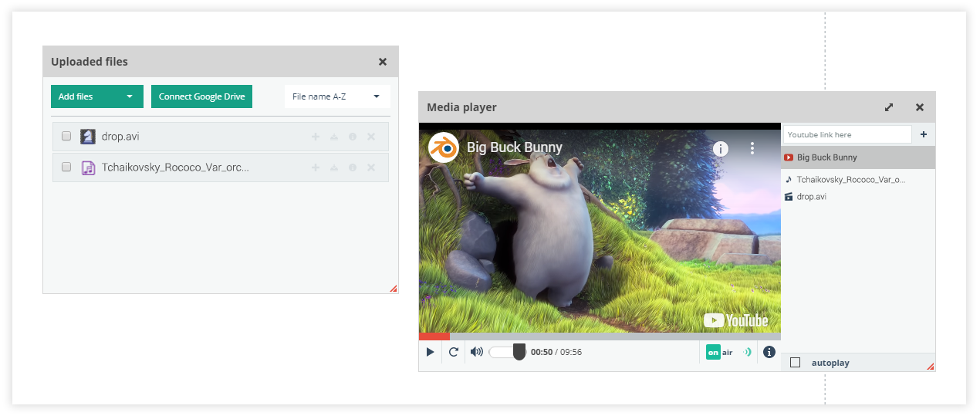
Task: Select Big Buck Bunny in the playlist
Action: tap(858, 157)
